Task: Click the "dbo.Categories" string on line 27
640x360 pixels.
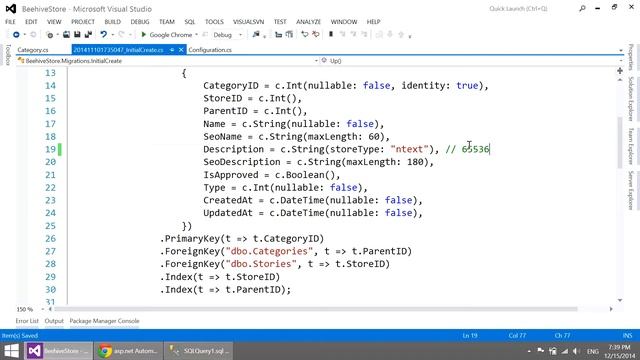Action: click(269, 251)
